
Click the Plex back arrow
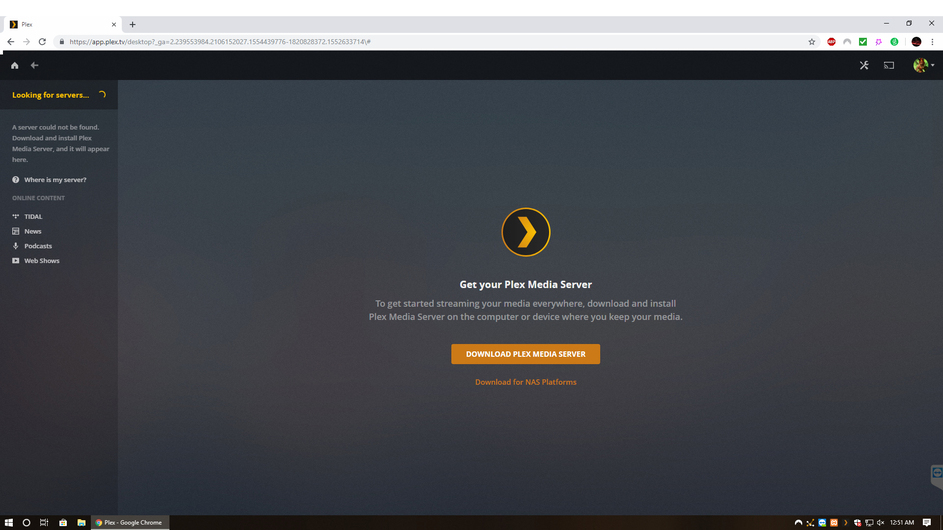34,66
